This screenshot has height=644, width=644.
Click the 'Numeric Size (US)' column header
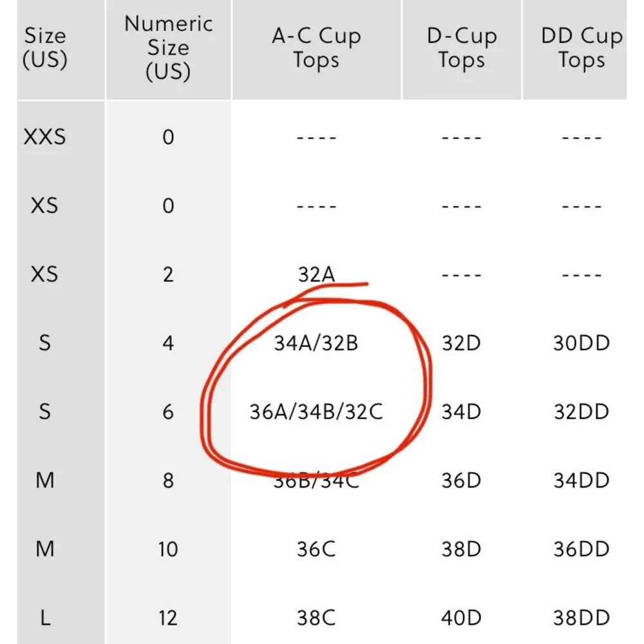168,48
